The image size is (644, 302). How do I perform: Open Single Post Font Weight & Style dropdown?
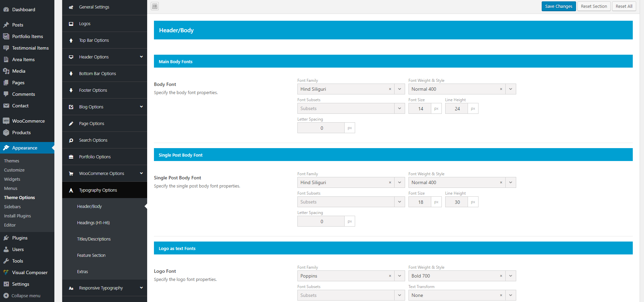(x=510, y=182)
